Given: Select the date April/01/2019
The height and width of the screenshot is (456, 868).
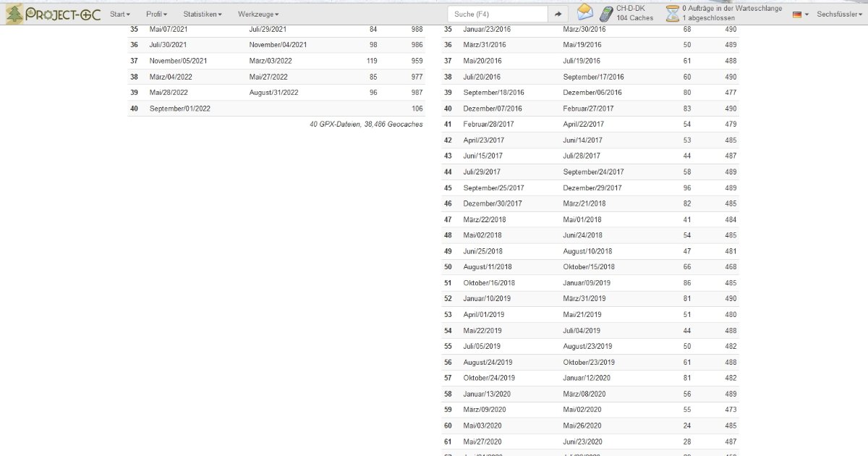Looking at the screenshot, I should pos(484,316).
